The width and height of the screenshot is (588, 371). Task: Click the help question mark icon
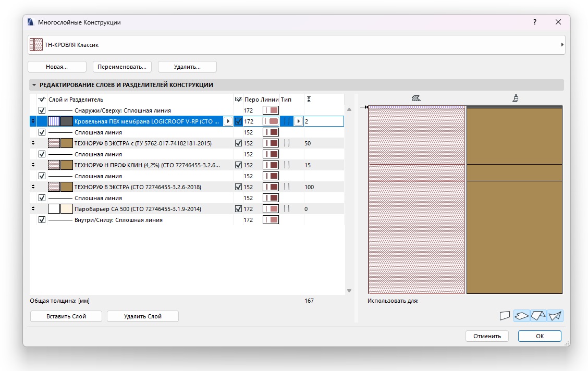(x=534, y=22)
